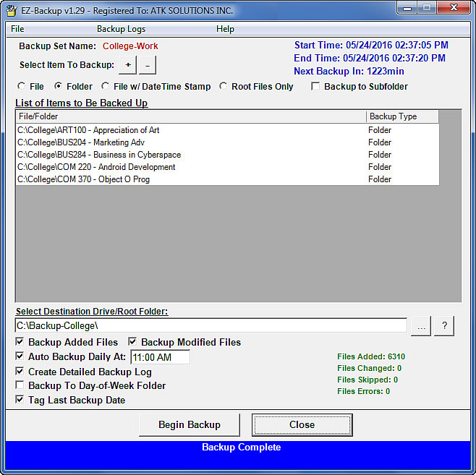Click the 11:00 AM time field
This screenshot has height=475, width=476.
pos(161,357)
